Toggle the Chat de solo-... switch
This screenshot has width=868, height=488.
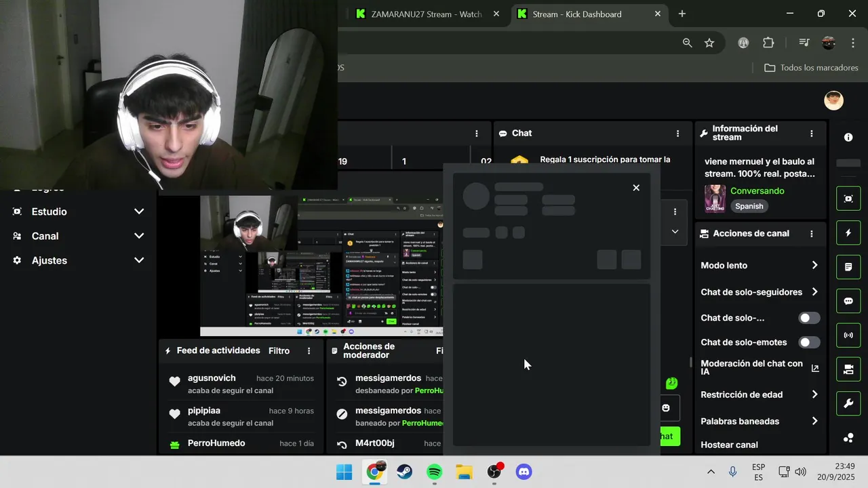(x=809, y=318)
